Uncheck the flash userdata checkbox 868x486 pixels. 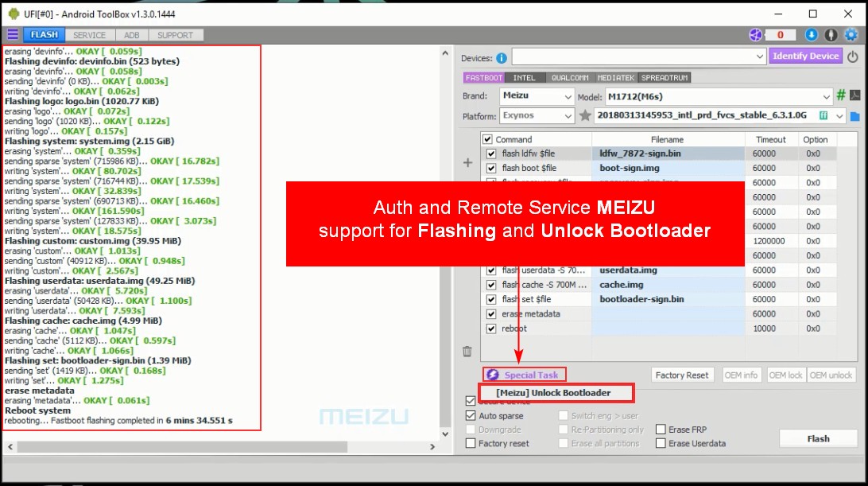491,270
